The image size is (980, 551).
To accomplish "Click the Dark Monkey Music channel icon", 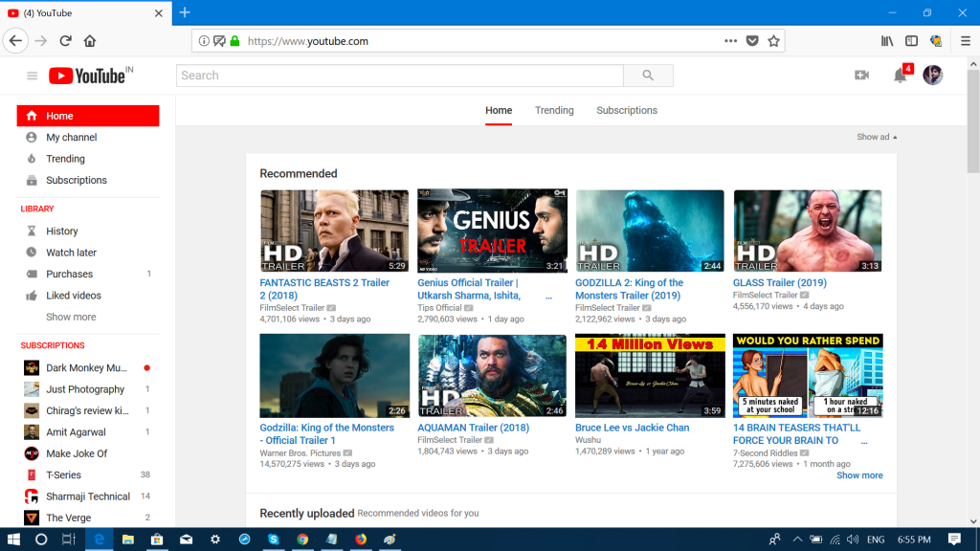I will (32, 368).
